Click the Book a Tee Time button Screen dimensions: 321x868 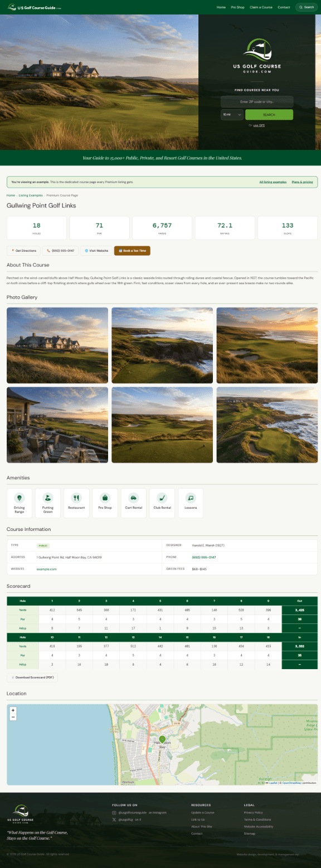[132, 251]
